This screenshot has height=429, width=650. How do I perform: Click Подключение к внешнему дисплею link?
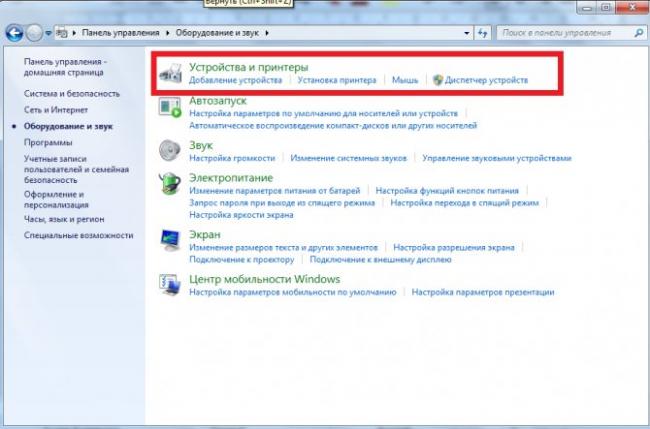(x=380, y=259)
